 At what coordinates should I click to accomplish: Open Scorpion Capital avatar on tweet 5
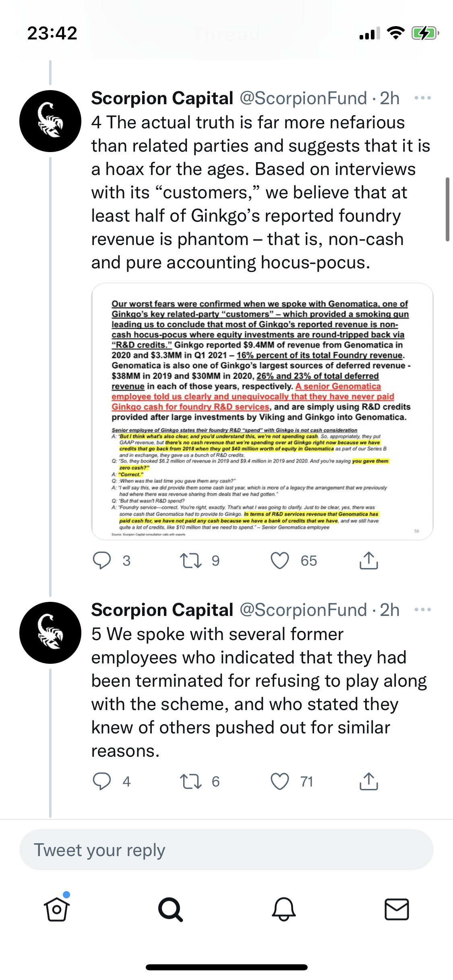click(50, 633)
